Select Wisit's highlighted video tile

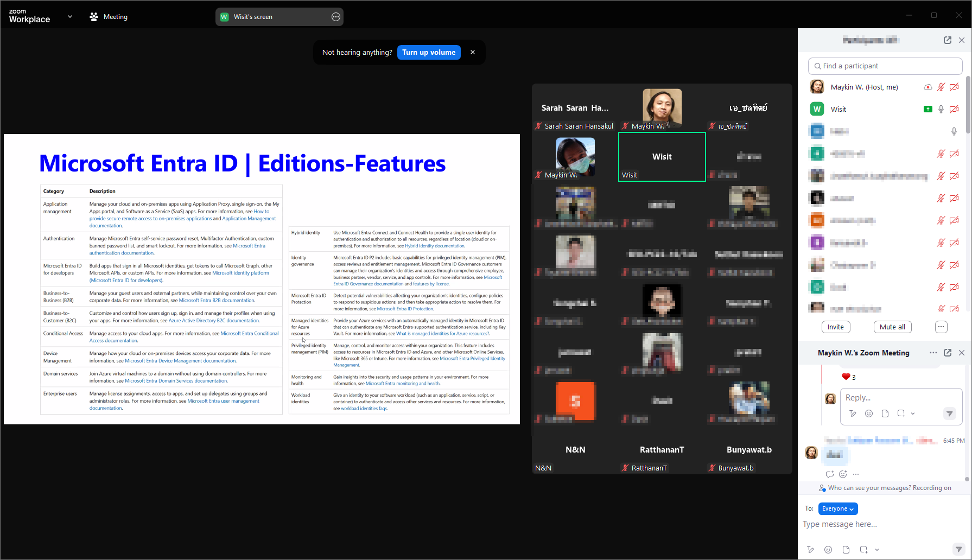click(662, 157)
